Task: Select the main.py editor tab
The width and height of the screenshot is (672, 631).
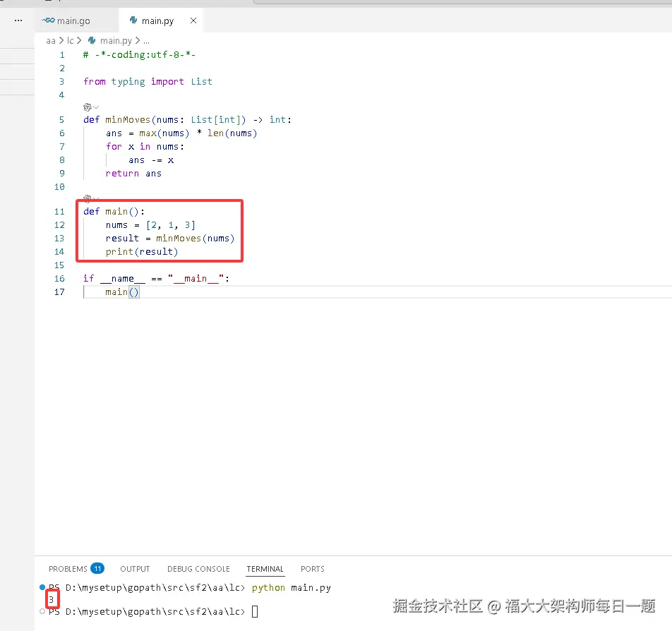Action: click(x=160, y=20)
